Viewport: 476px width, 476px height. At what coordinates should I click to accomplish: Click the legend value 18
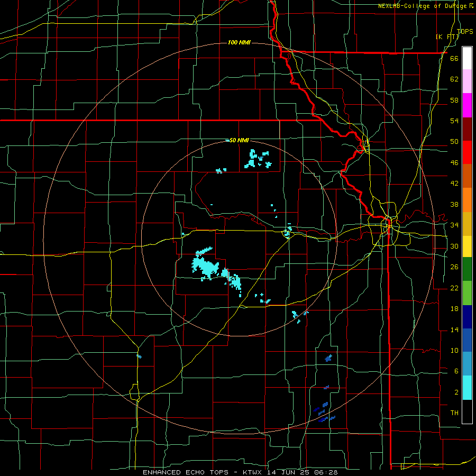click(x=454, y=309)
